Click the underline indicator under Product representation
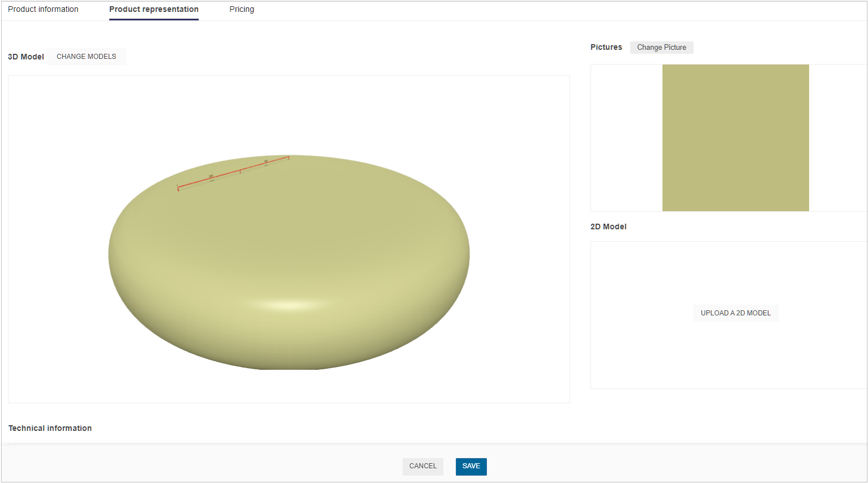This screenshot has height=483, width=868. 153,19
